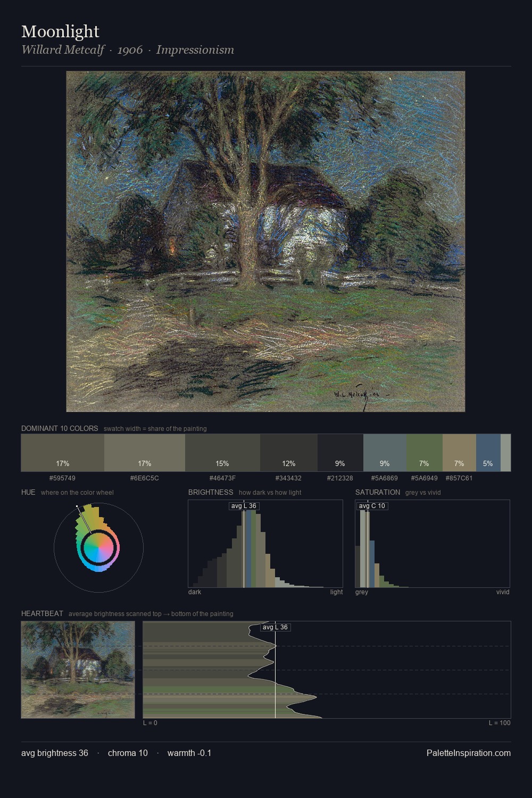The width and height of the screenshot is (532, 798).
Task: Click the hue color wheel chart
Action: pyautogui.click(x=98, y=547)
